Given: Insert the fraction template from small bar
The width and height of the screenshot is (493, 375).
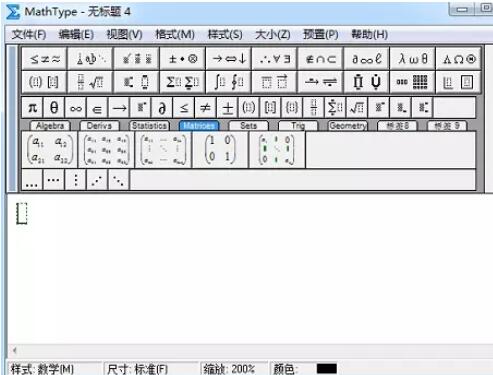Looking at the screenshot, I should click(x=314, y=108).
